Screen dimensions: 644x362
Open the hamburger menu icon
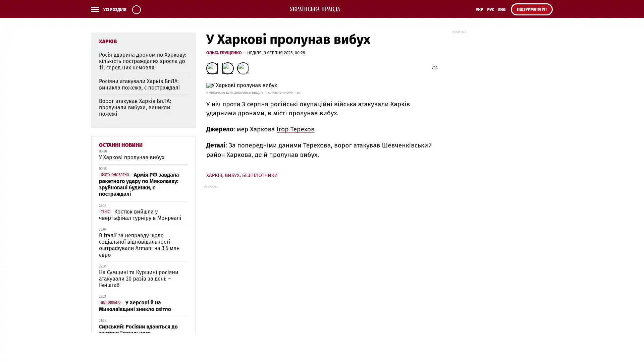click(x=95, y=9)
